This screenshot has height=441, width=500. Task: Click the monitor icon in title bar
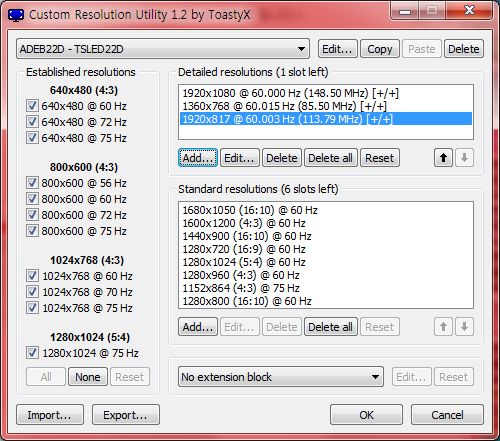(16, 15)
